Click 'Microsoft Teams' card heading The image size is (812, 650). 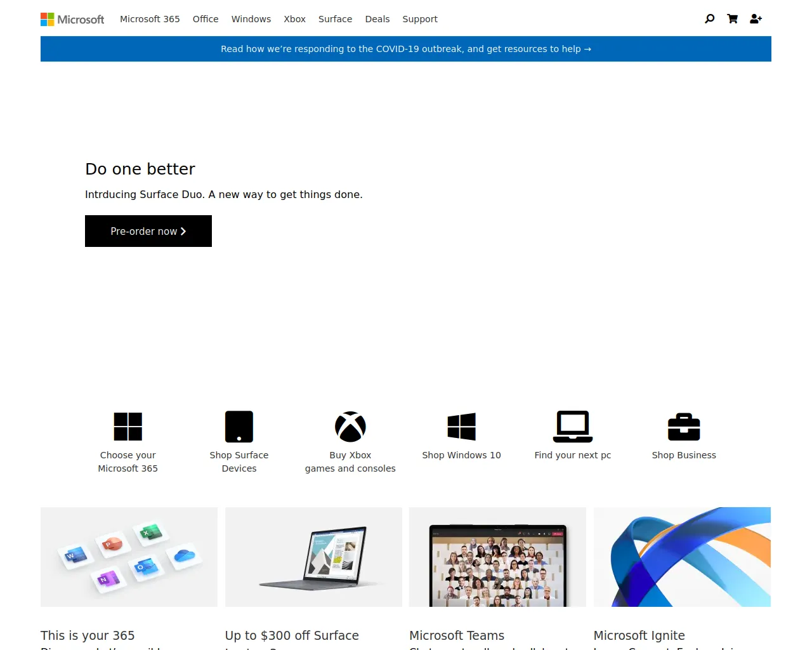[457, 635]
